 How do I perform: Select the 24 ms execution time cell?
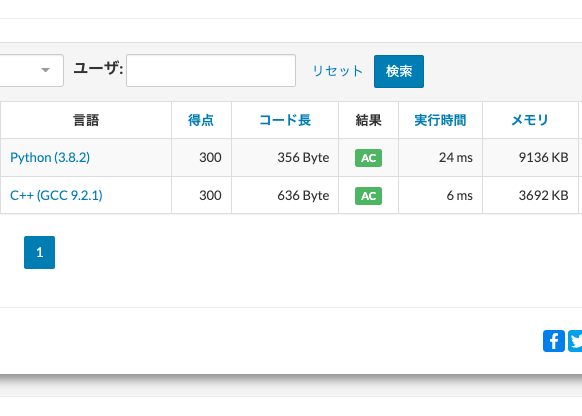tap(440, 157)
